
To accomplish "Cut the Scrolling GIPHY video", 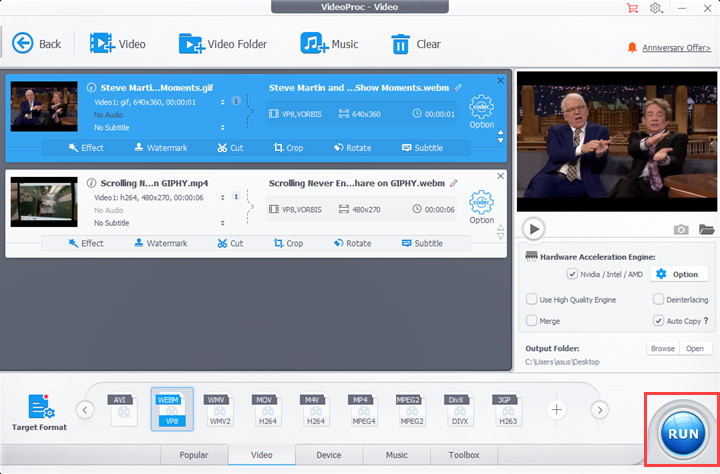I will coord(230,243).
